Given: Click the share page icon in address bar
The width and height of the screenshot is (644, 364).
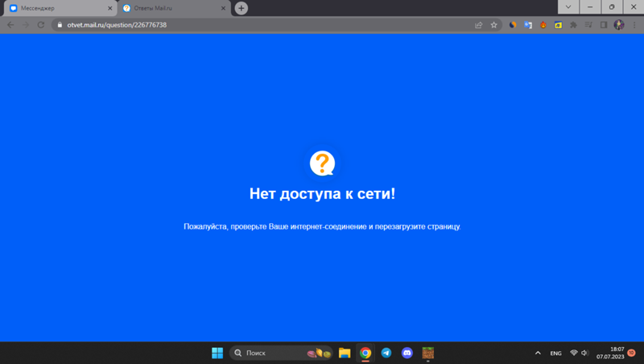Looking at the screenshot, I should click(x=479, y=25).
